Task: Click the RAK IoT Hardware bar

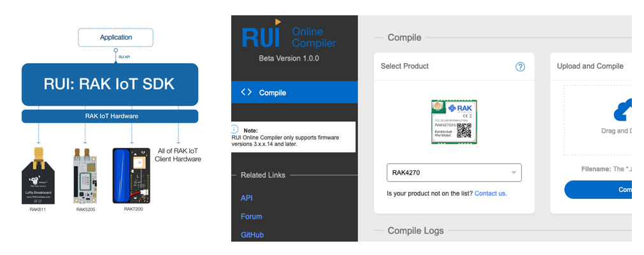Action: (x=110, y=116)
